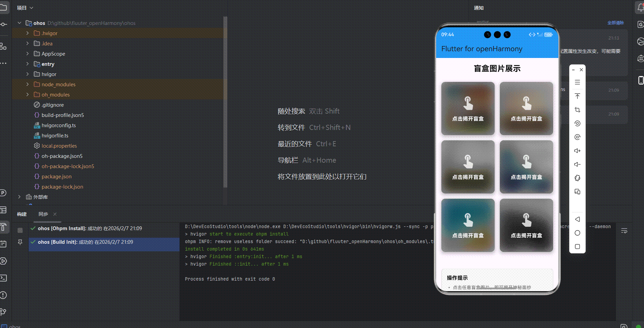Screen dimensions: 644x328
Task: Expand the node_modules folder
Action: pyautogui.click(x=28, y=84)
